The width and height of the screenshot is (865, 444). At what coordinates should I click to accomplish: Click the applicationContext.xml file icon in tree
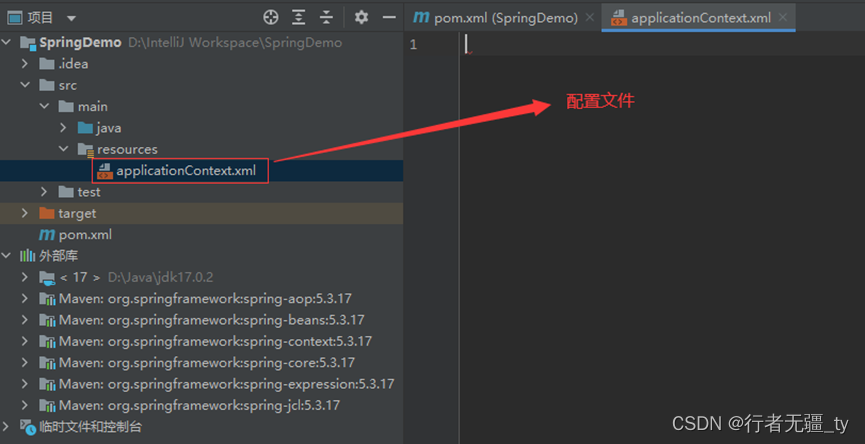point(105,171)
